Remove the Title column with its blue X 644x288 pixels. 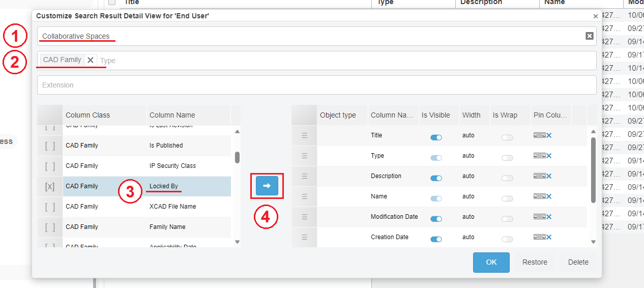pyautogui.click(x=549, y=135)
